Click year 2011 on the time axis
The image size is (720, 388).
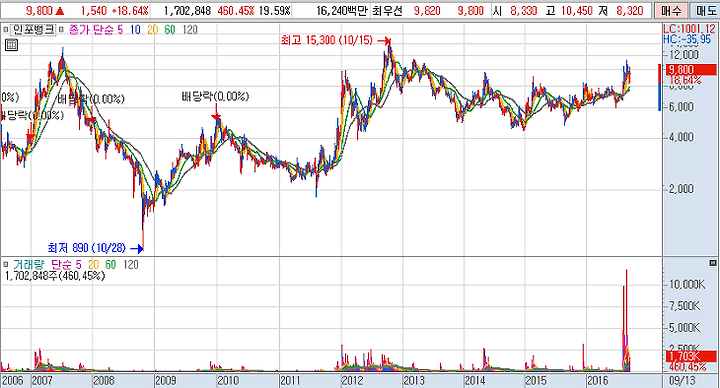[290, 381]
